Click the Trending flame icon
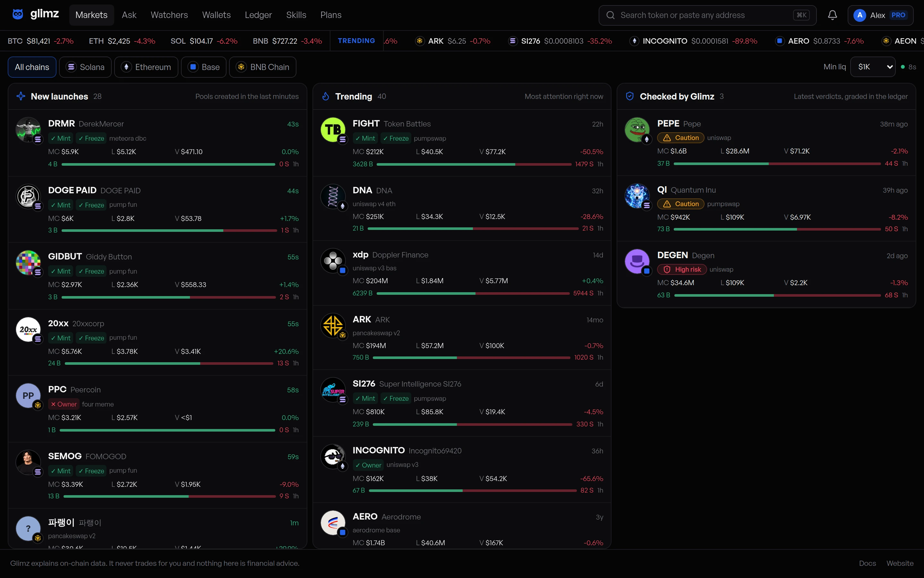924x578 pixels. pyautogui.click(x=326, y=96)
